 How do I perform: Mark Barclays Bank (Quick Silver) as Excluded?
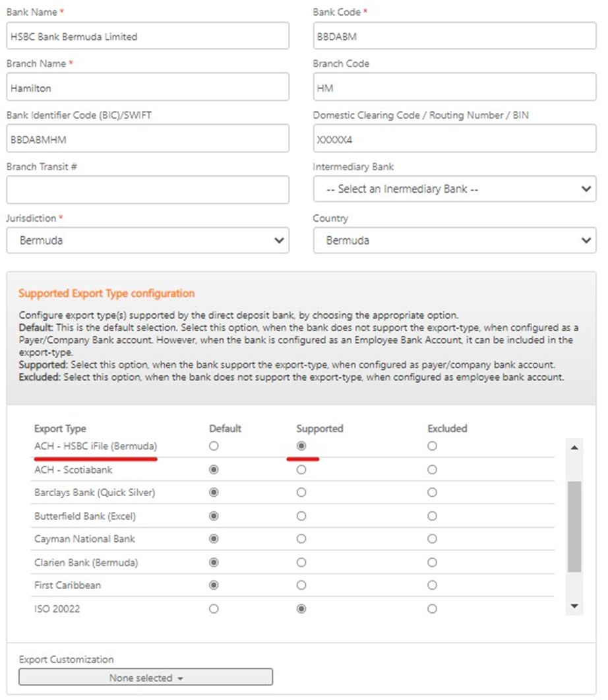[x=432, y=493]
